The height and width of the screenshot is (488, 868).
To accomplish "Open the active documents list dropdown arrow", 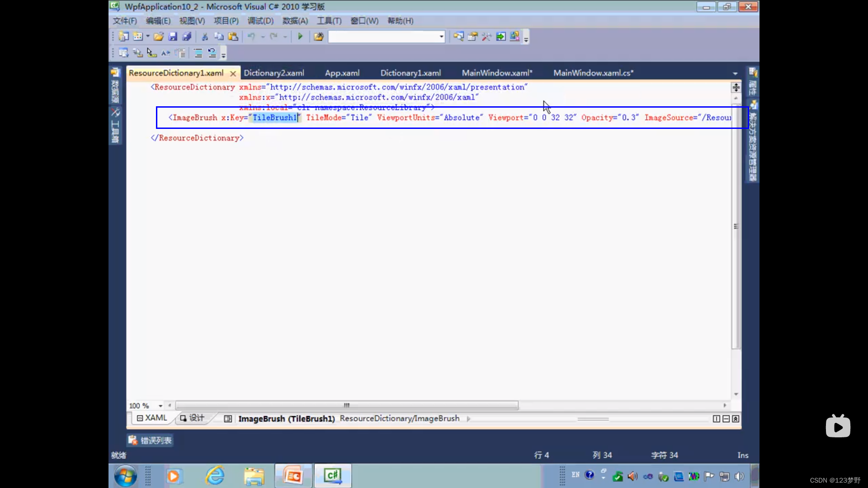I will pos(735,73).
